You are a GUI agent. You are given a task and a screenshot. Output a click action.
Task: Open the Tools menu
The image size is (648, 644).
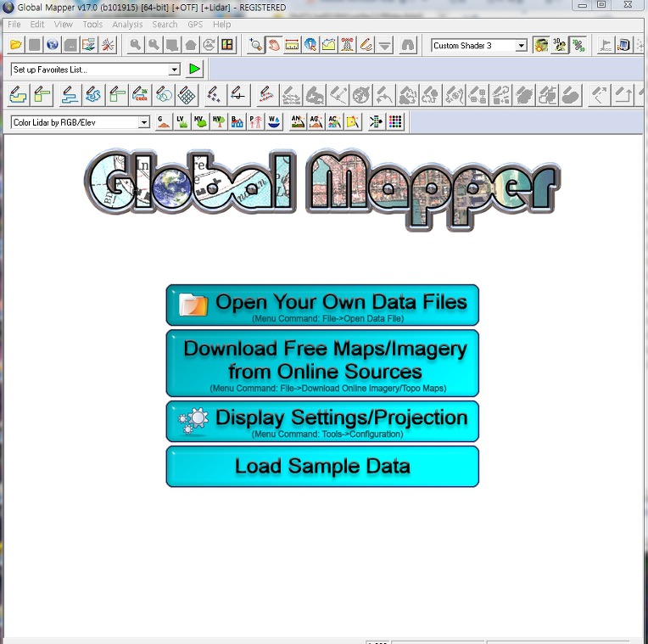(x=92, y=25)
